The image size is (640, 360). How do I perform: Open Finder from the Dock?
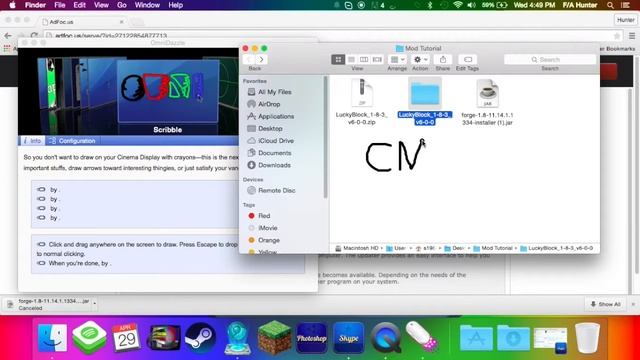pyautogui.click(x=52, y=338)
